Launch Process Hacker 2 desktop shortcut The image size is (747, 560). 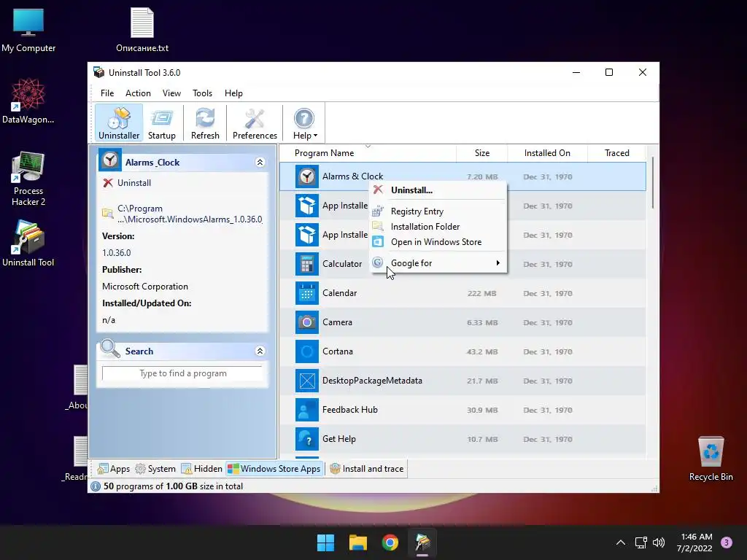(28, 179)
